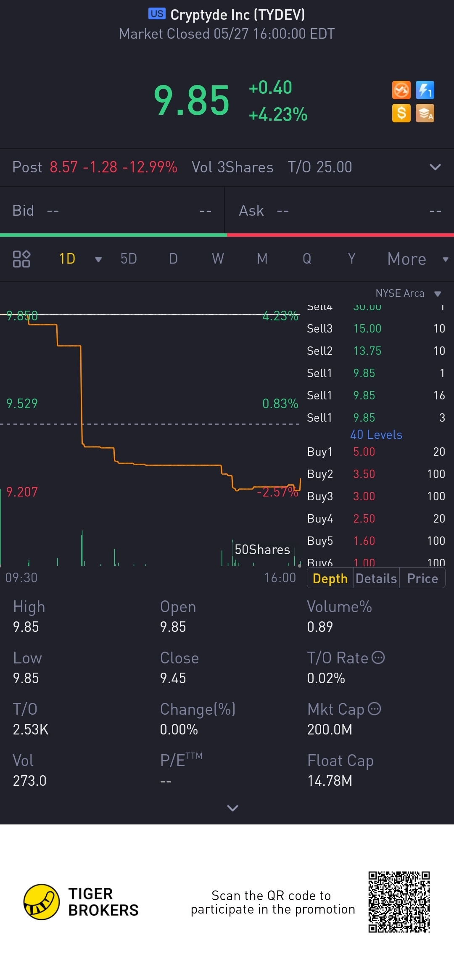Screen dimensions: 454x980
Task: Tap the yellow dollar sign icon
Action: click(x=401, y=113)
